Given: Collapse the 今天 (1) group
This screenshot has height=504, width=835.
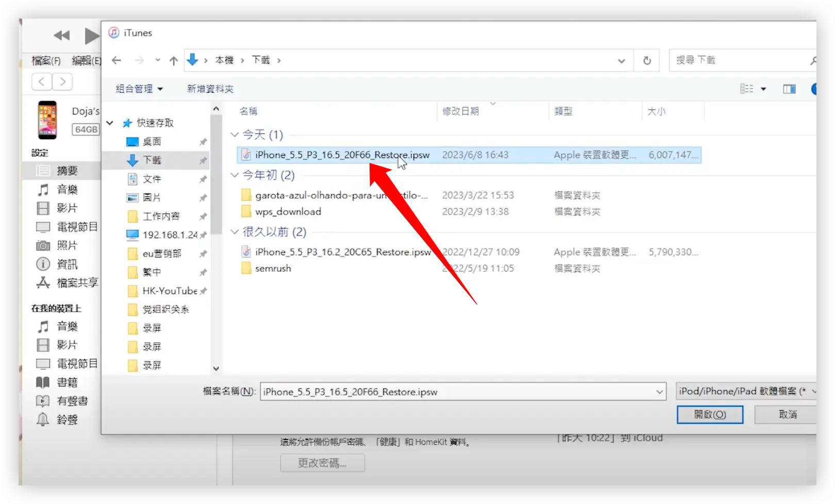Looking at the screenshot, I should [x=235, y=135].
